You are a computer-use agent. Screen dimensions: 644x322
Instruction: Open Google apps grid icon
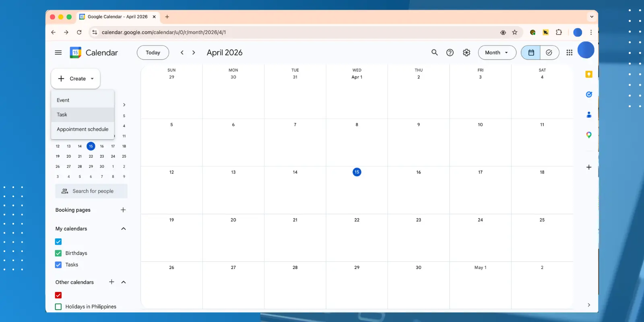(569, 53)
